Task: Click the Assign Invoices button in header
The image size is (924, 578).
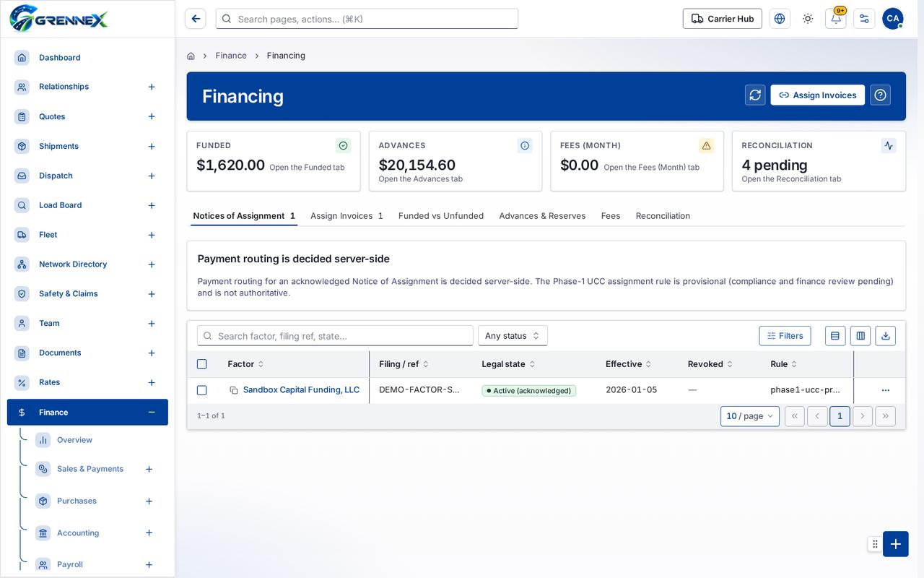Action: pos(817,95)
